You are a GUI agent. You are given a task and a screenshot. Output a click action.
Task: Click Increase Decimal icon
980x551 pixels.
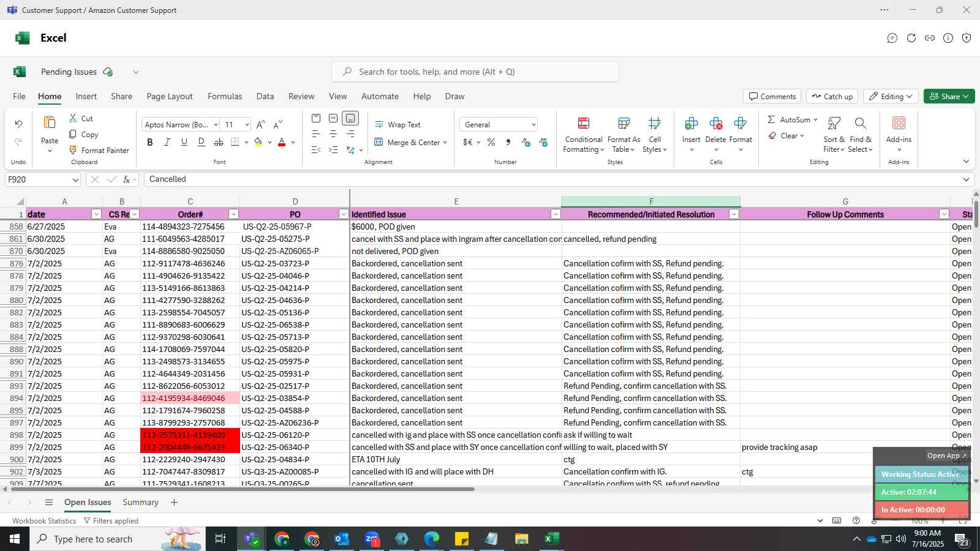click(526, 142)
